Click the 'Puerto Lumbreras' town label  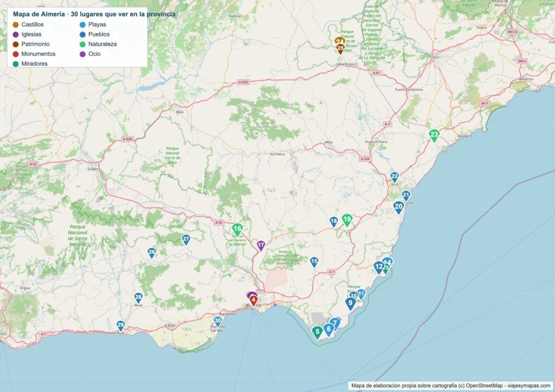tap(409, 89)
